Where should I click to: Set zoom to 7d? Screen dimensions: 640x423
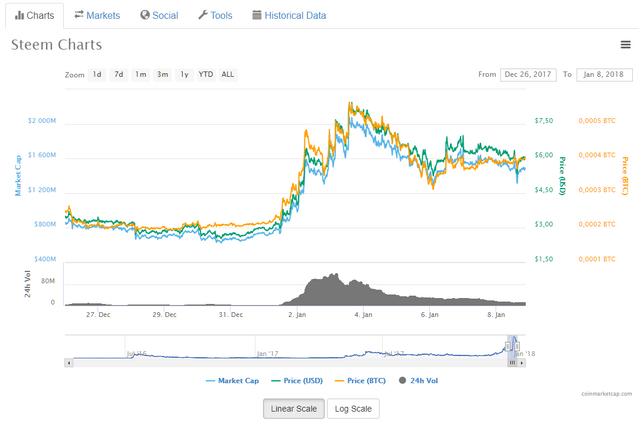pos(119,75)
